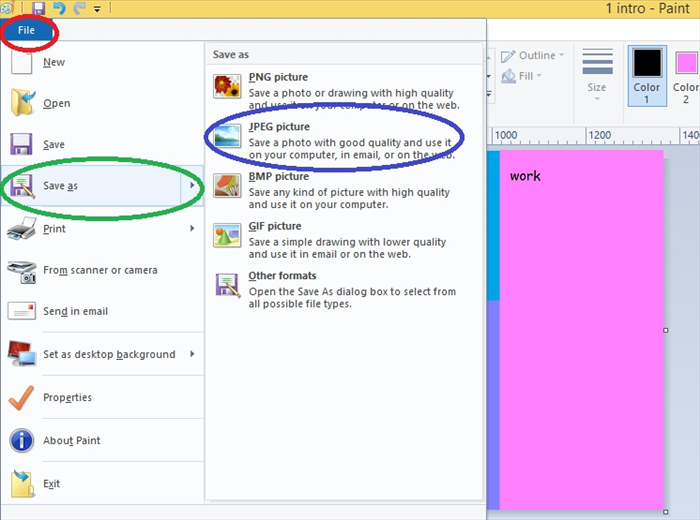Click the Print printer icon

pyautogui.click(x=21, y=228)
